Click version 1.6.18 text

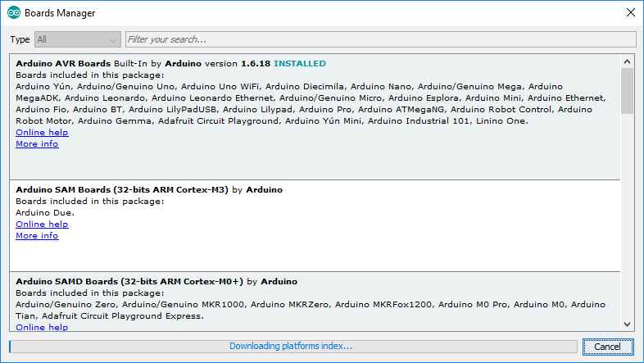238,64
